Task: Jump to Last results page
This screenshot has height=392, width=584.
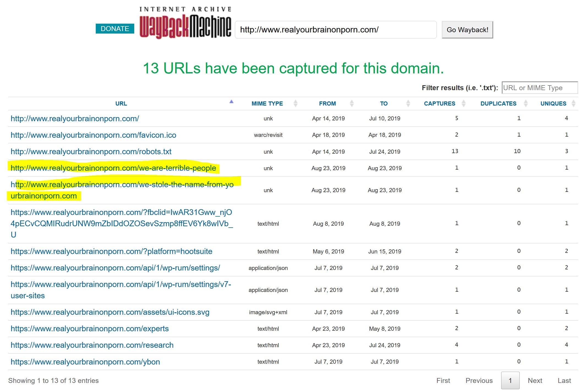Action: pyautogui.click(x=564, y=381)
